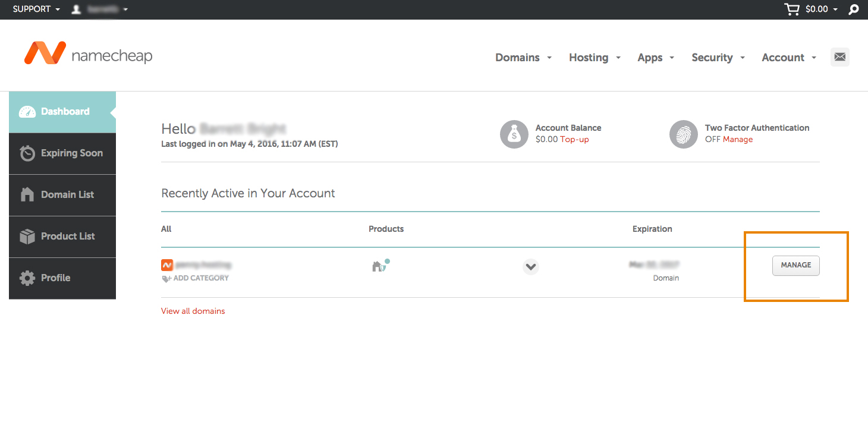Click the Namecheap logo

click(88, 53)
